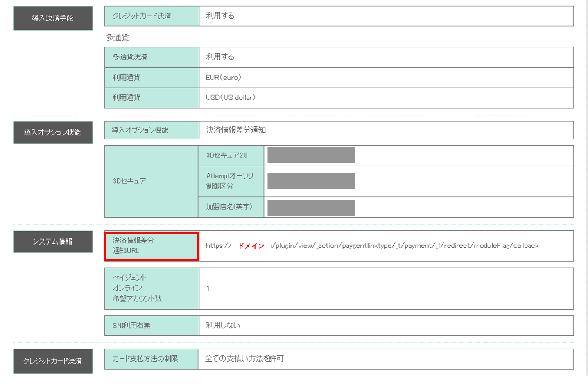Select the 利用しない value
The image size is (588, 389).
[x=223, y=326]
